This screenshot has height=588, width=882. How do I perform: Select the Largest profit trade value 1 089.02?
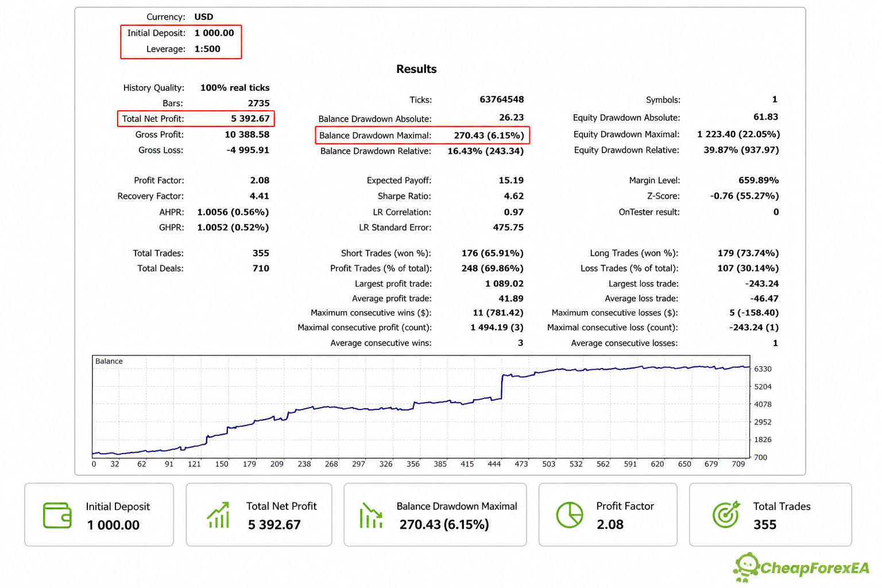[504, 284]
